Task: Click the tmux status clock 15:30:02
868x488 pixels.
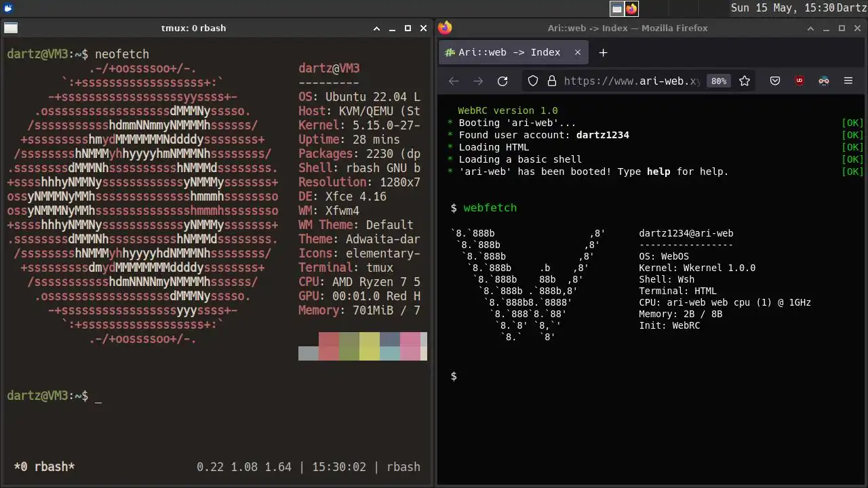Action: click(x=339, y=467)
